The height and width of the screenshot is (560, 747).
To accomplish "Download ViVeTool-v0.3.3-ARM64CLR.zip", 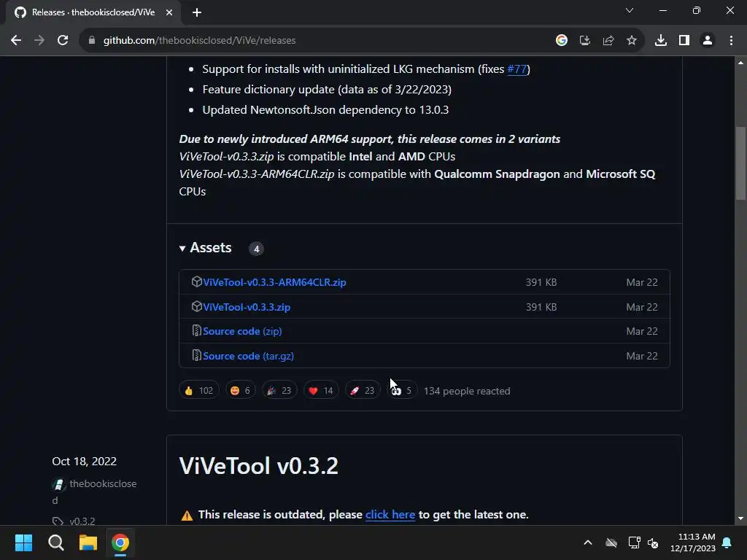I will tap(274, 282).
